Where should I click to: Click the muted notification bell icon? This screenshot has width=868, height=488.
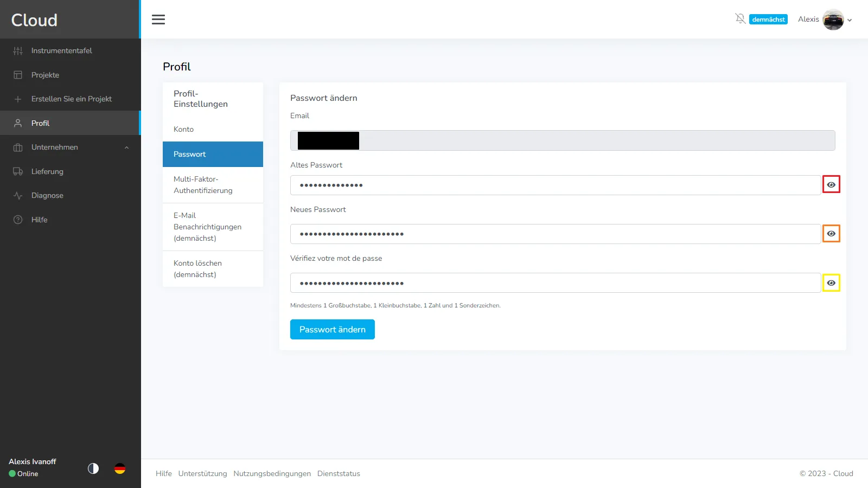pyautogui.click(x=740, y=19)
